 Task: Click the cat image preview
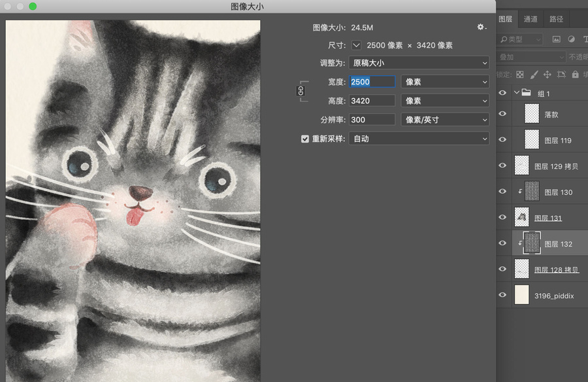click(133, 201)
